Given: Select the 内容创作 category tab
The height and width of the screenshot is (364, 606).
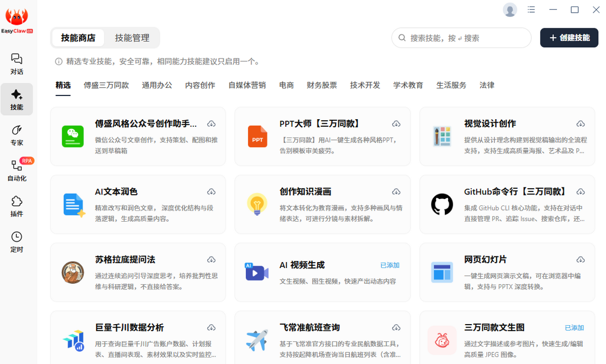Looking at the screenshot, I should (x=200, y=85).
